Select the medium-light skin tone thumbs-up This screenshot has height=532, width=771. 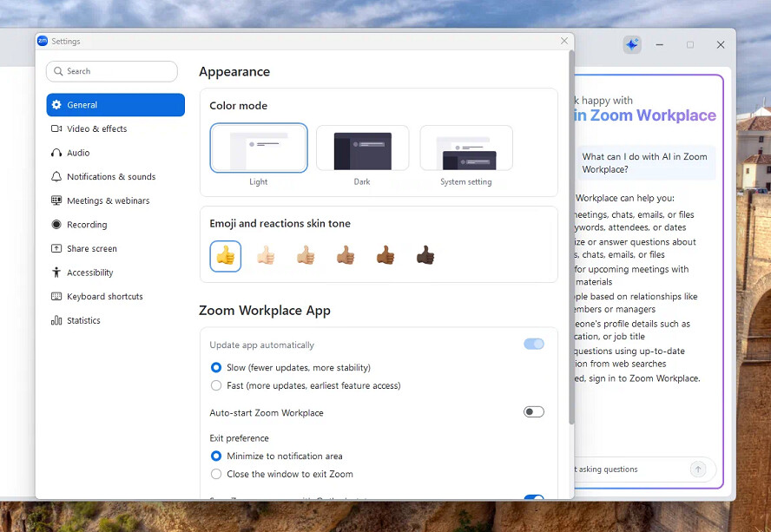point(306,256)
